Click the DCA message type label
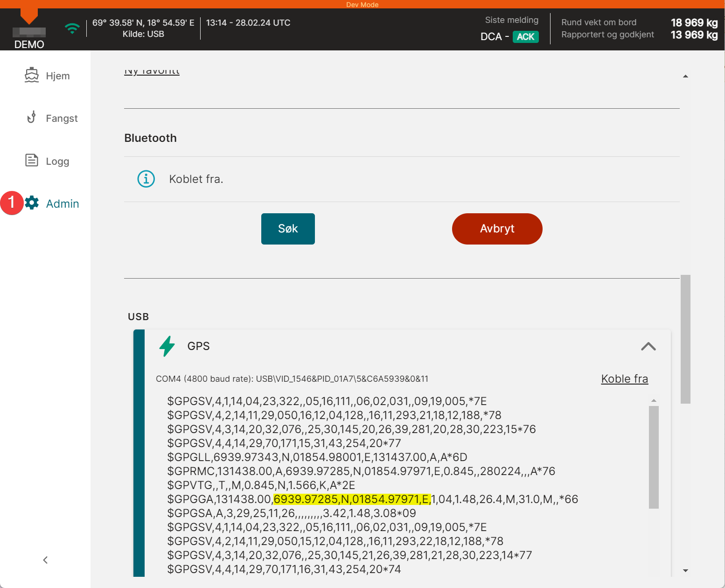This screenshot has width=725, height=588. coord(491,37)
